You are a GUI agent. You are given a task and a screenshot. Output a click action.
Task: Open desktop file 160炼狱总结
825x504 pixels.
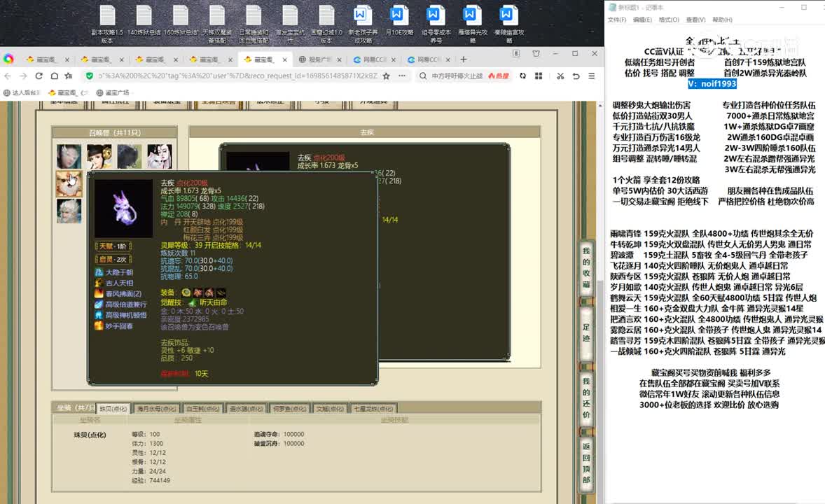pos(181,21)
